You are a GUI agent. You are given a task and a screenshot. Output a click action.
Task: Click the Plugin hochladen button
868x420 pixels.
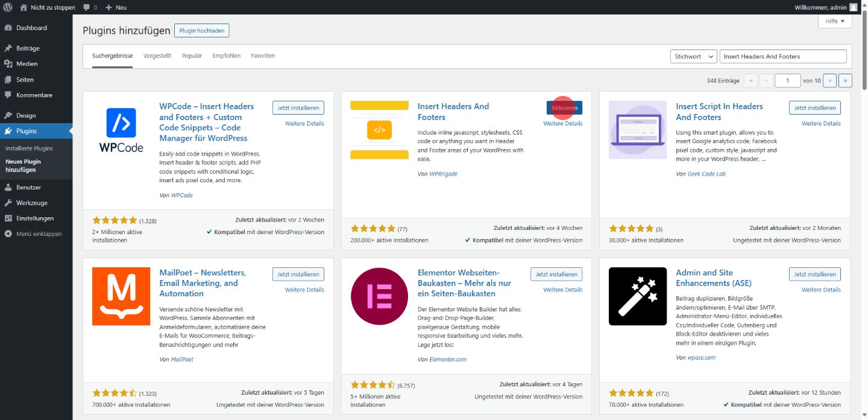[x=201, y=31]
